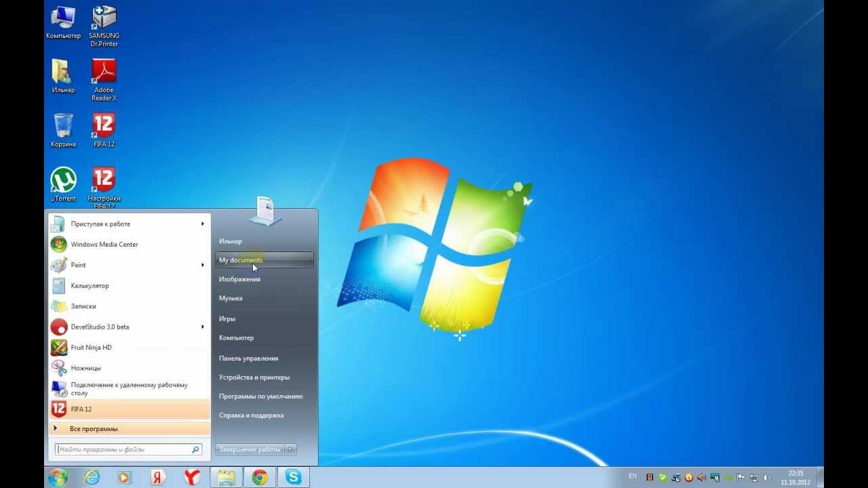Image resolution: width=868 pixels, height=488 pixels.
Task: Click the Завершение работы button
Action: coord(250,449)
